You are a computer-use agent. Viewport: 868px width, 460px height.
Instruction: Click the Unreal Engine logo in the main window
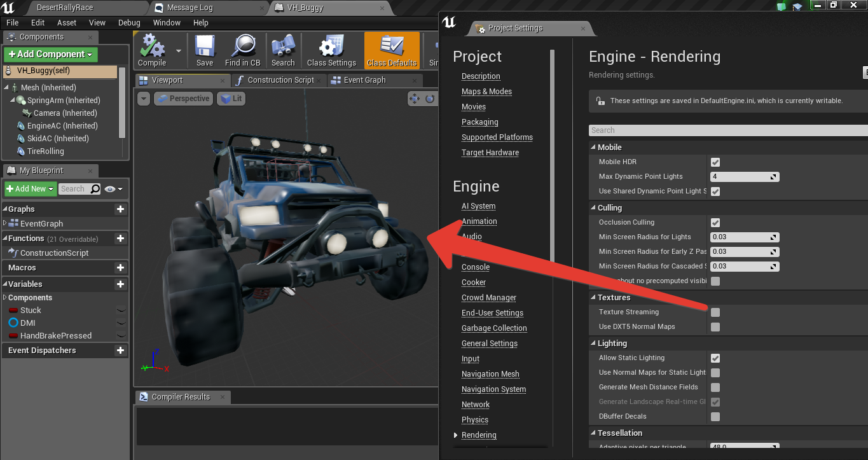(8, 8)
